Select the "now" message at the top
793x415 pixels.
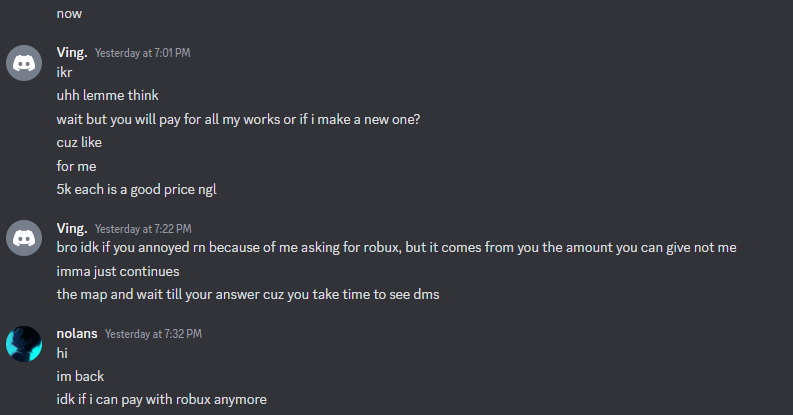[70, 14]
